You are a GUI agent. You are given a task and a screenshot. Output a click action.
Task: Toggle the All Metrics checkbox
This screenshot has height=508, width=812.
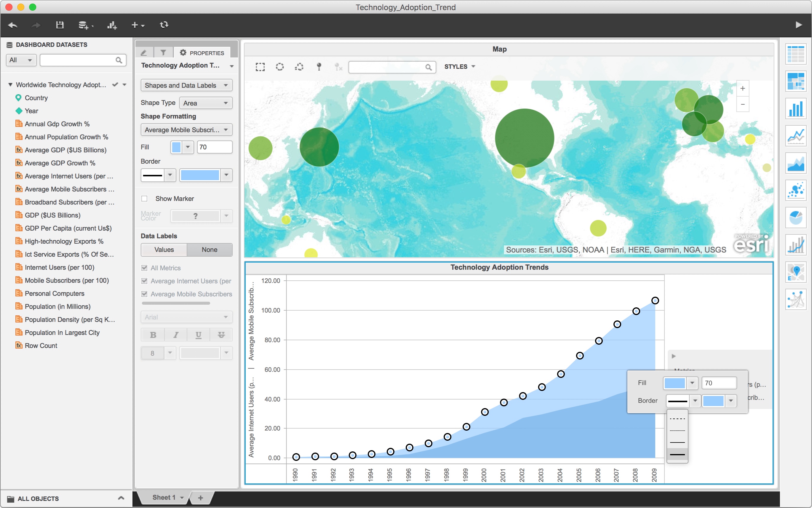tap(144, 268)
